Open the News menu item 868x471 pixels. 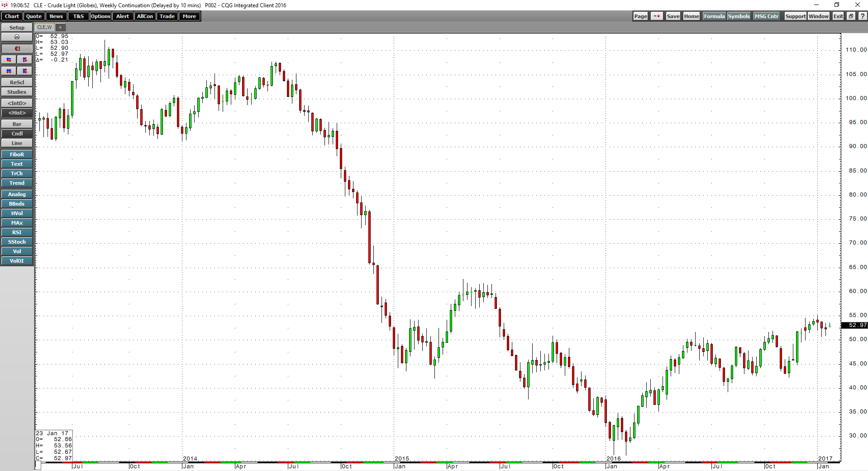click(x=56, y=16)
